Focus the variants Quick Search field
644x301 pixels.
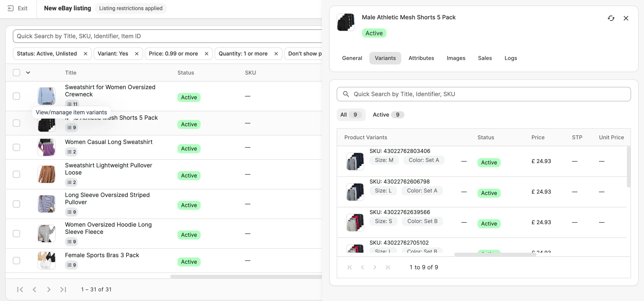click(484, 94)
